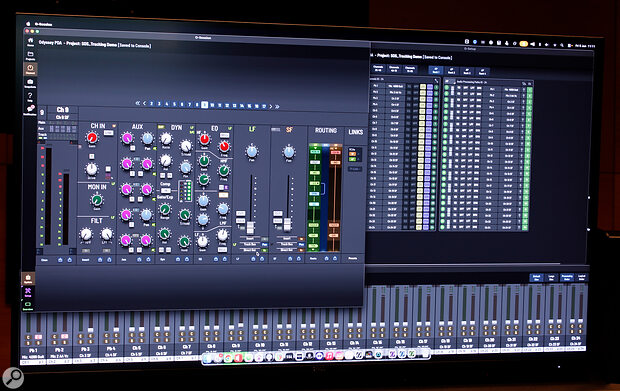Toggle the LF Track Bus Post button

[265, 244]
